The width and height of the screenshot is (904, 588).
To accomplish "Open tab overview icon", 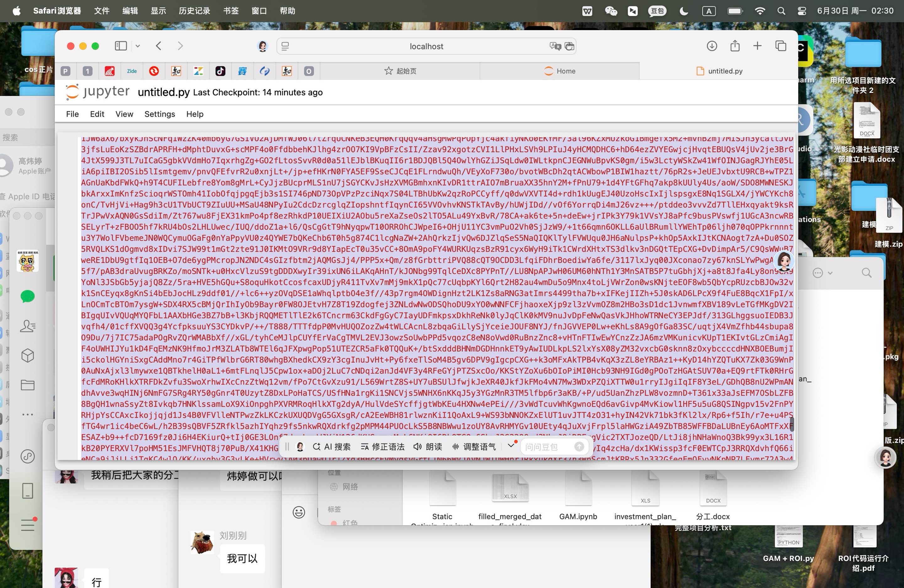I will [781, 46].
